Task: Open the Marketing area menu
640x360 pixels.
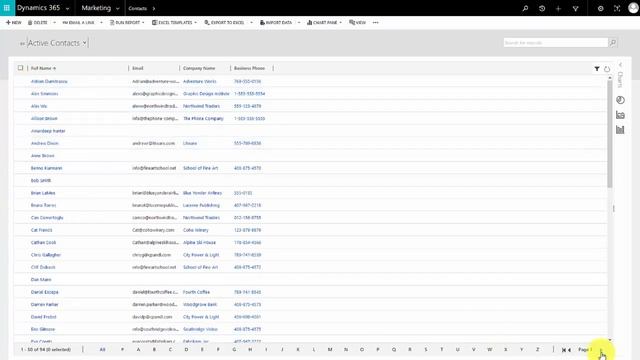Action: point(96,8)
